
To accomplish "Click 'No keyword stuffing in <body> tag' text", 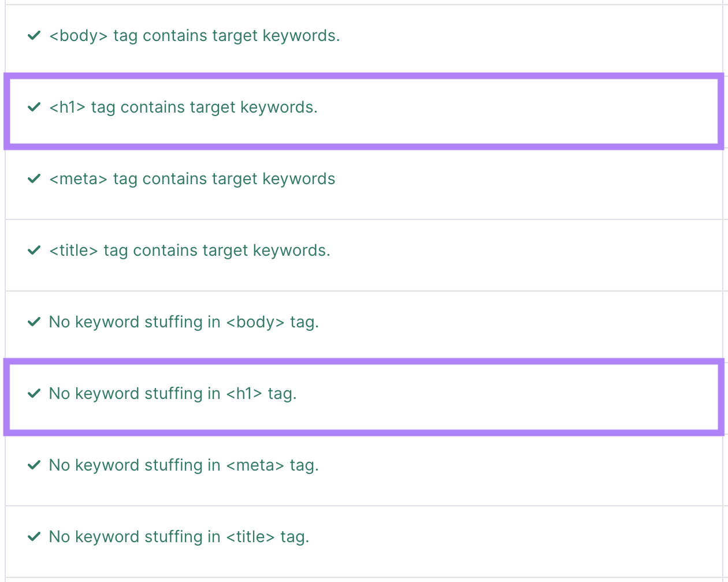I will pyautogui.click(x=184, y=322).
